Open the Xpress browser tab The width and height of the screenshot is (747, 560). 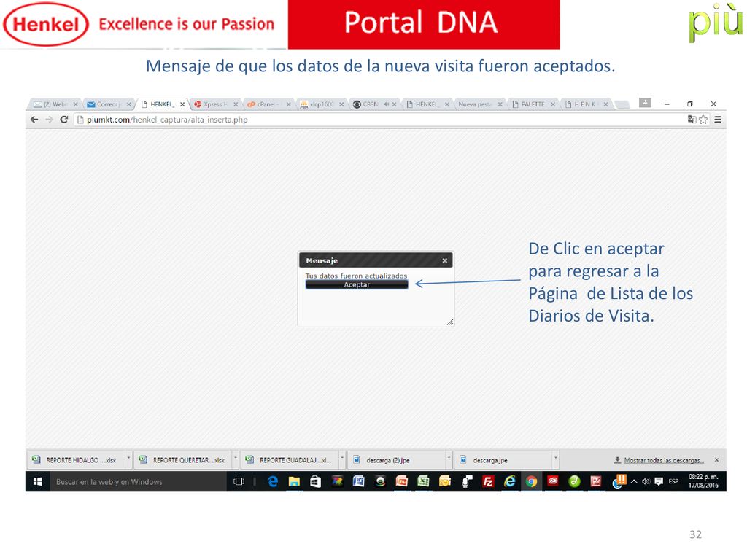[x=212, y=104]
